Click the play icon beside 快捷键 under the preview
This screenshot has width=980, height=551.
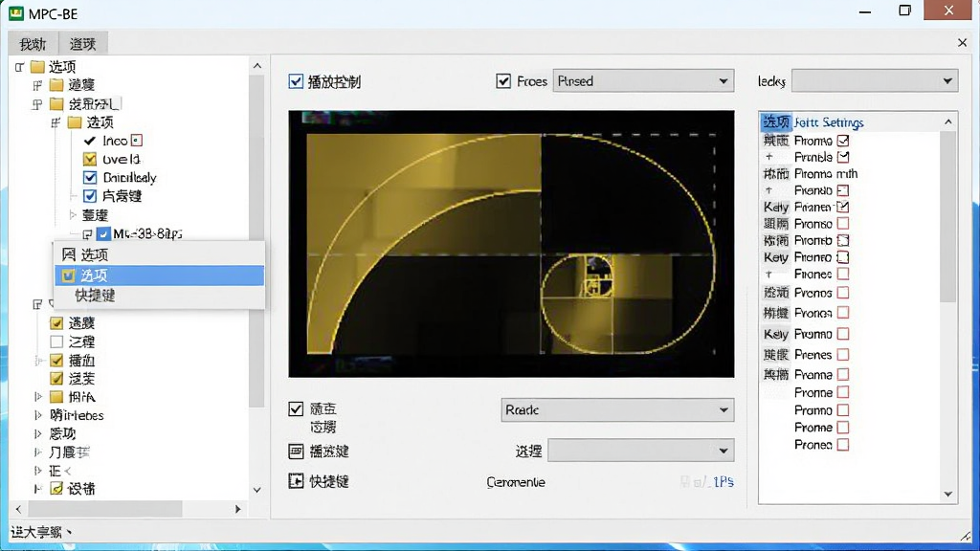coord(296,480)
